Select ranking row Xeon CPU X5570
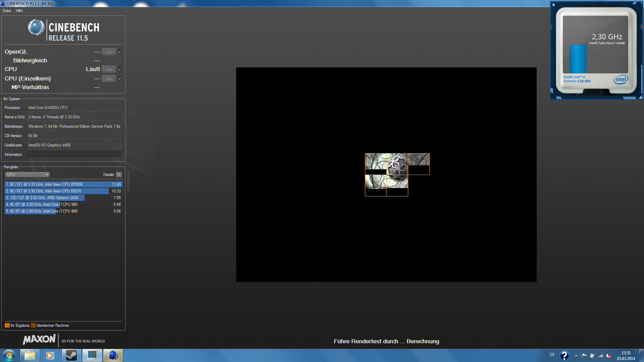Viewport: 644px width, 362px height. (x=63, y=191)
